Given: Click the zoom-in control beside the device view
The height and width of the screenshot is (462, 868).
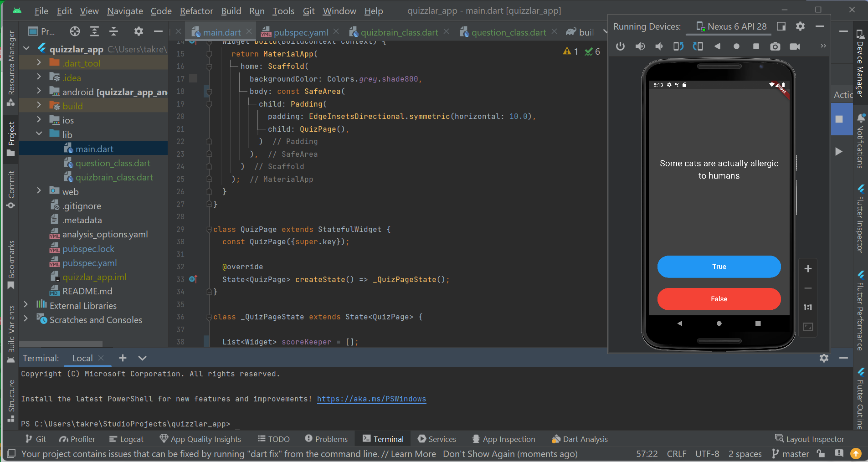Looking at the screenshot, I should pos(808,269).
